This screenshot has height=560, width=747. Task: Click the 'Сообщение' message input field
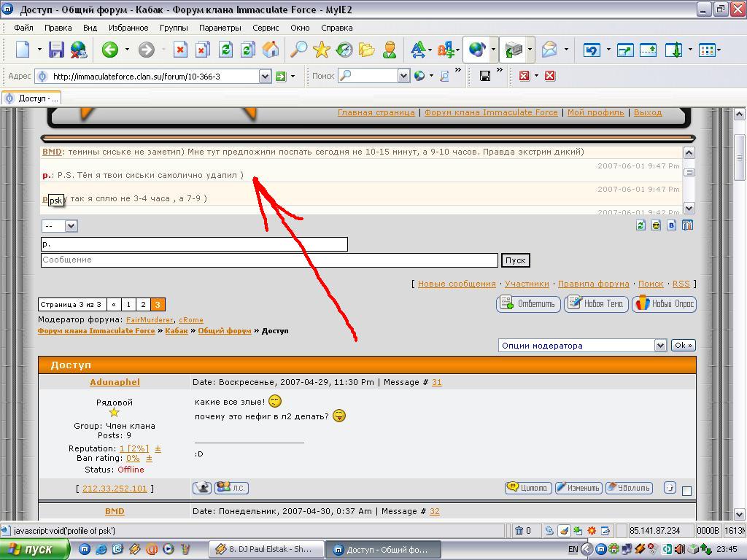(x=269, y=260)
